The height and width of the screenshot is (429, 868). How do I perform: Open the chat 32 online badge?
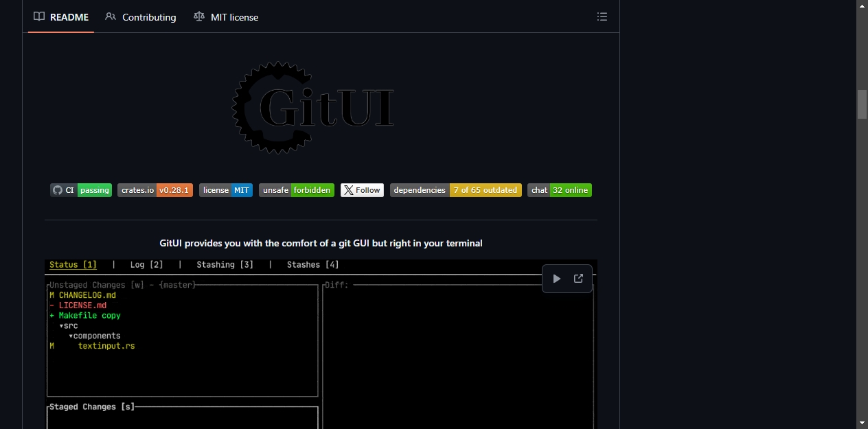(x=560, y=190)
